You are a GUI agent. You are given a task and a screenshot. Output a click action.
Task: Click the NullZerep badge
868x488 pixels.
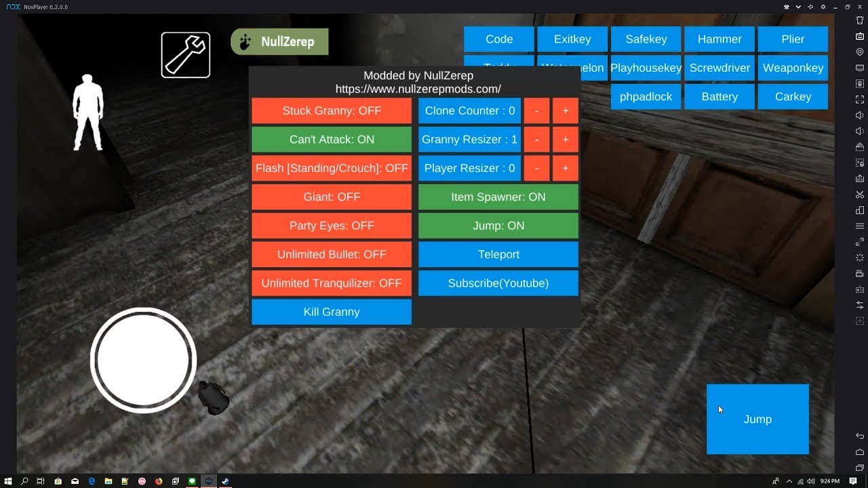pos(279,41)
